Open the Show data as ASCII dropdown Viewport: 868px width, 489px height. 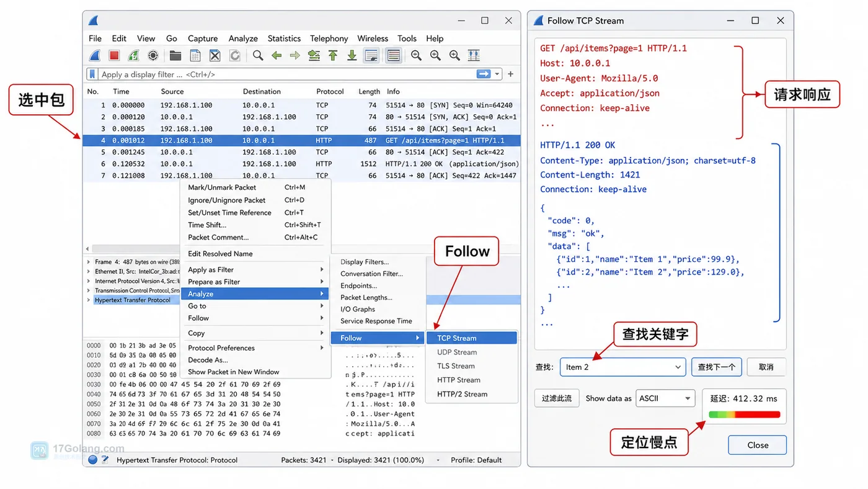(x=665, y=398)
